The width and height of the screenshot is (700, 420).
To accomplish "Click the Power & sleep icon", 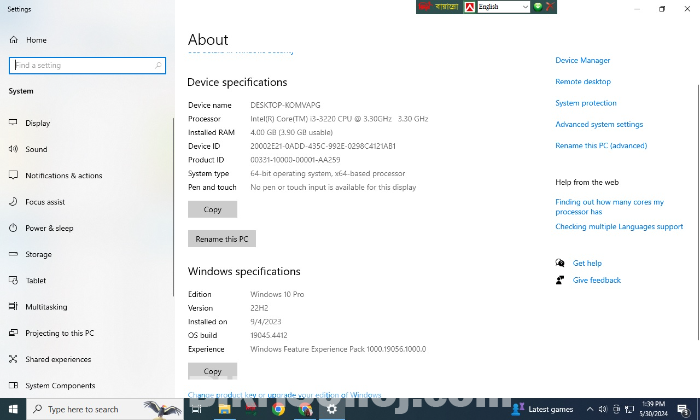I will point(13,228).
